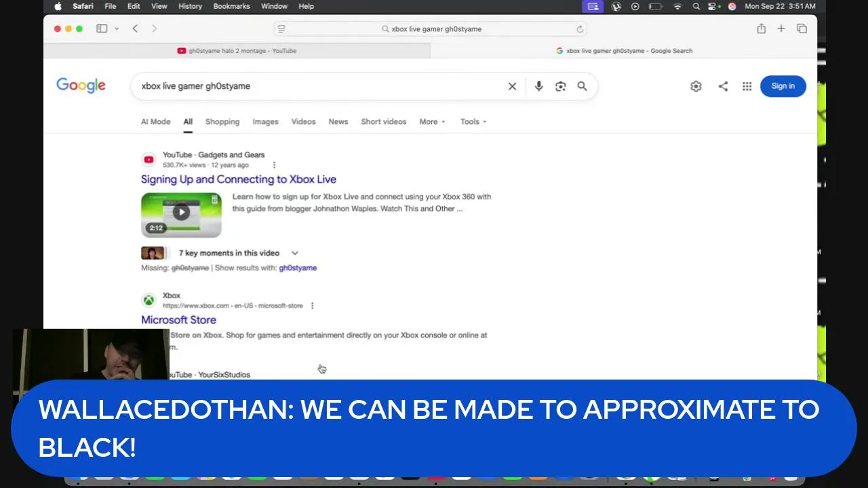Reload the current page

click(x=580, y=28)
